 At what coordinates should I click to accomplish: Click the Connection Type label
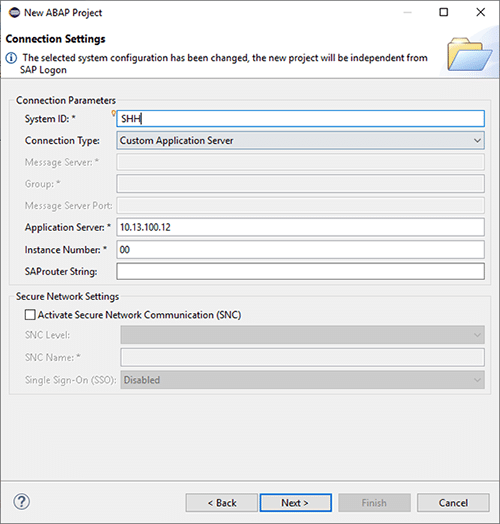coord(62,141)
